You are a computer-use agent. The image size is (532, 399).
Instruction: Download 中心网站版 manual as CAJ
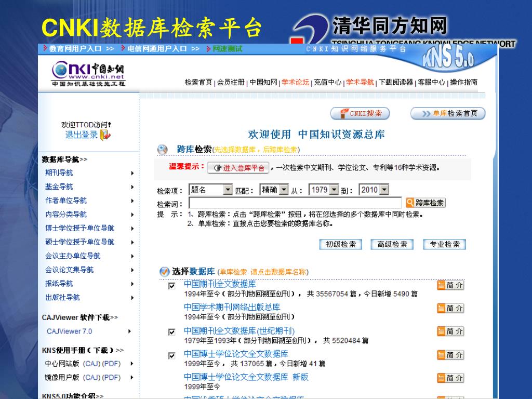coord(91,364)
